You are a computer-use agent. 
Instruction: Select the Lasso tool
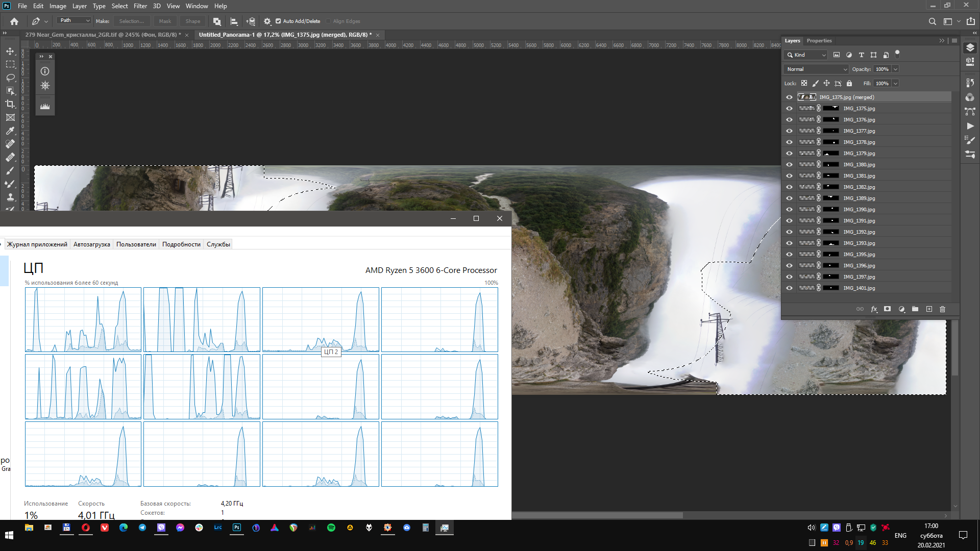pyautogui.click(x=10, y=78)
